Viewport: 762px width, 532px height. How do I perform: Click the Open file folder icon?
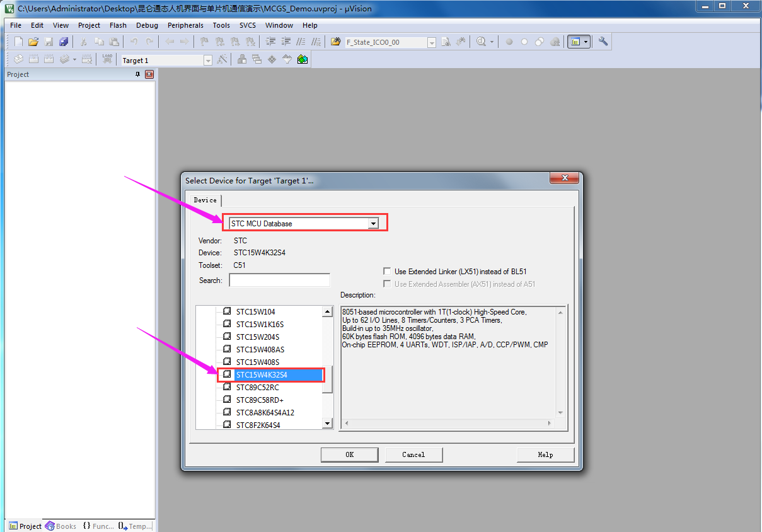point(33,42)
